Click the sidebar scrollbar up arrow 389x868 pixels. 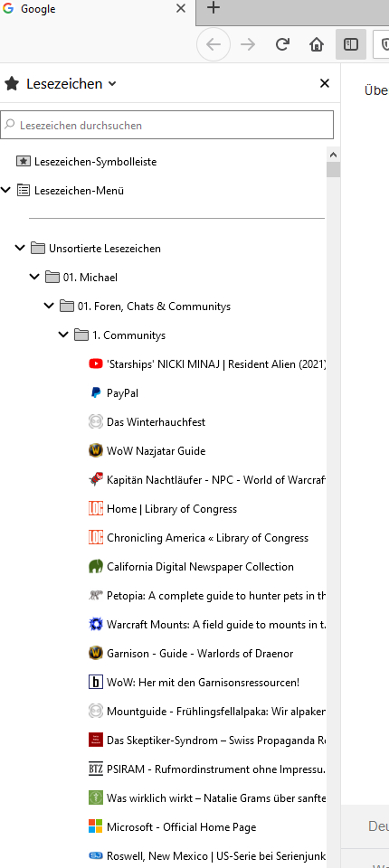333,155
